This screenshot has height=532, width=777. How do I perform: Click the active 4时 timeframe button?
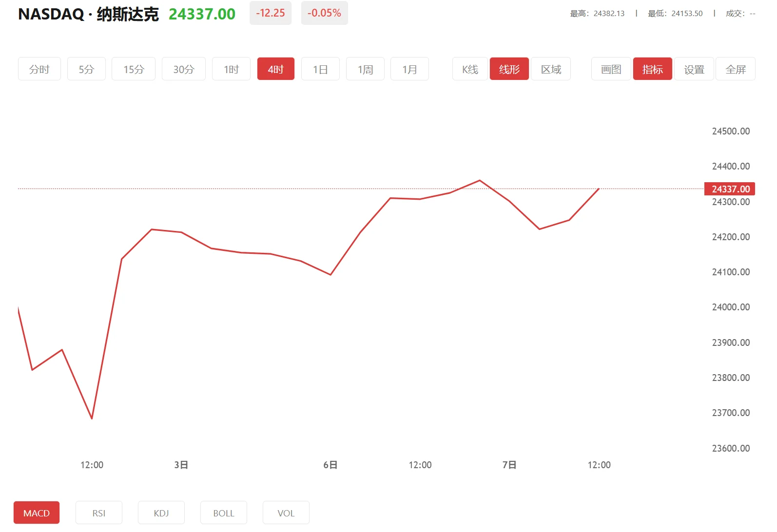[275, 69]
